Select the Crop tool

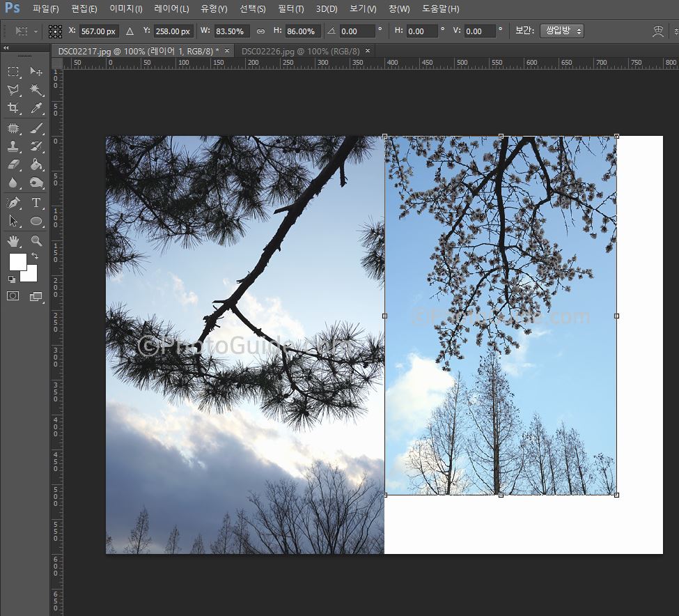pyautogui.click(x=13, y=108)
